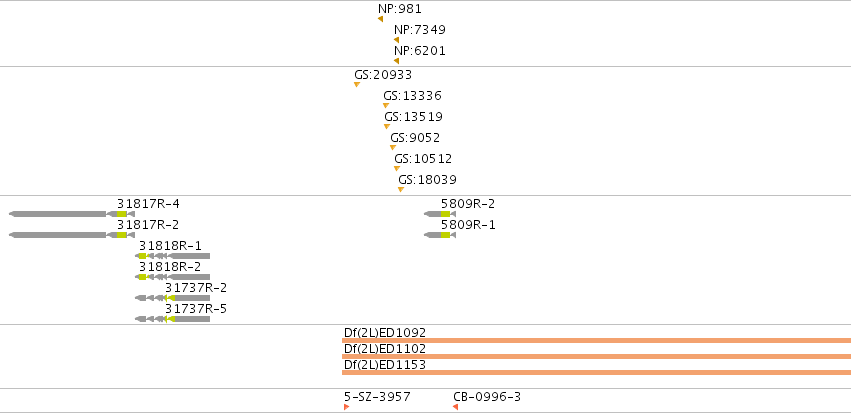The height and width of the screenshot is (413, 851).
Task: Click the GS:13519 triangle marker
Action: pyautogui.click(x=387, y=126)
